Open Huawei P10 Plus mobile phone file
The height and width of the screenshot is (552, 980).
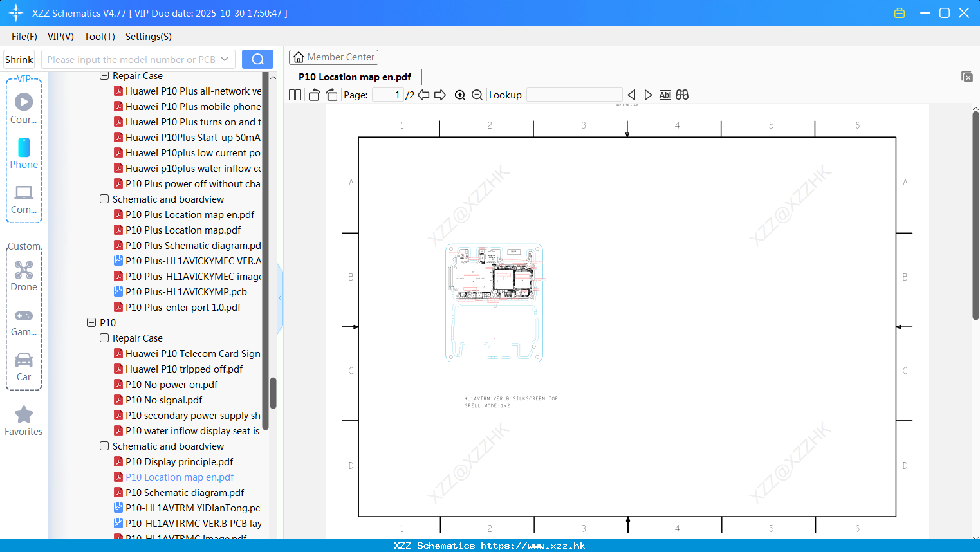point(187,107)
